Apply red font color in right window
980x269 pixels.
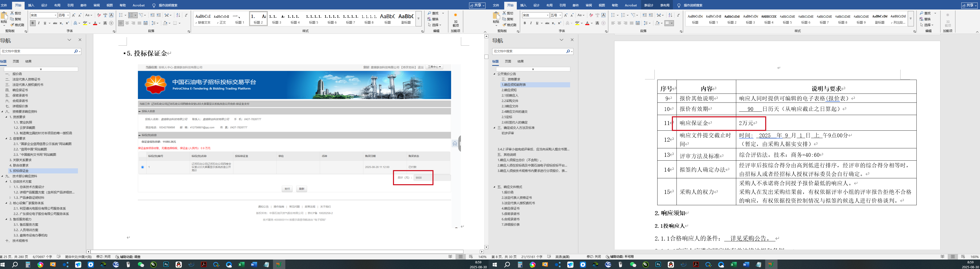pos(587,23)
